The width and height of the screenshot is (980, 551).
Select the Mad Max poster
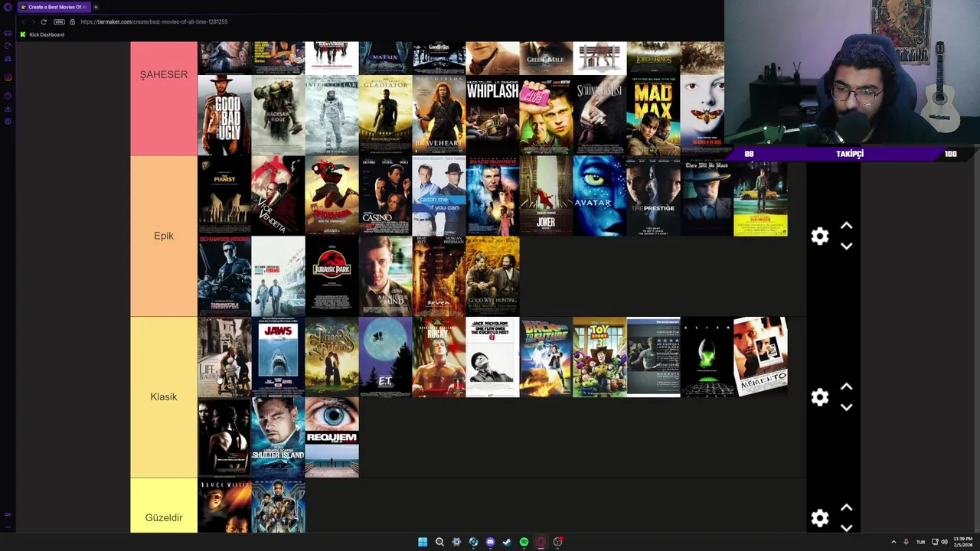coord(653,115)
